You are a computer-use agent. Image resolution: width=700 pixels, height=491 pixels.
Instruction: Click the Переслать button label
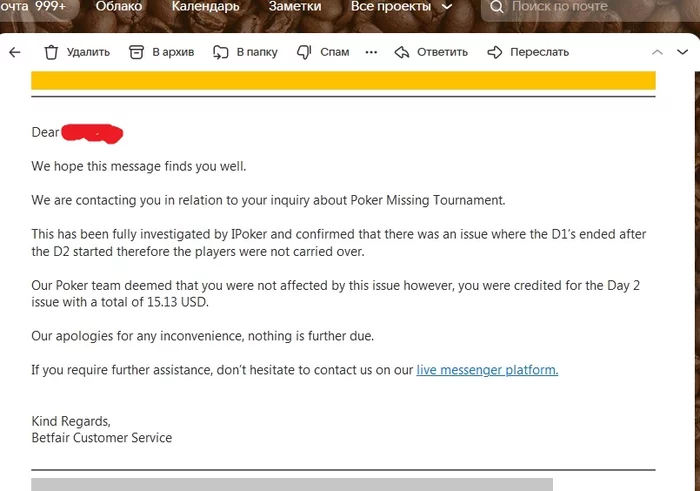coord(539,52)
